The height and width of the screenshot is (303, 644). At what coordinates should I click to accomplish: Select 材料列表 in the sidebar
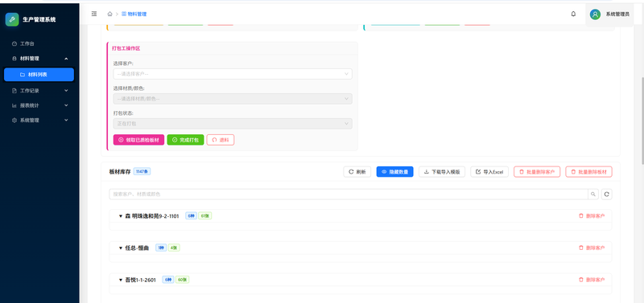point(39,75)
